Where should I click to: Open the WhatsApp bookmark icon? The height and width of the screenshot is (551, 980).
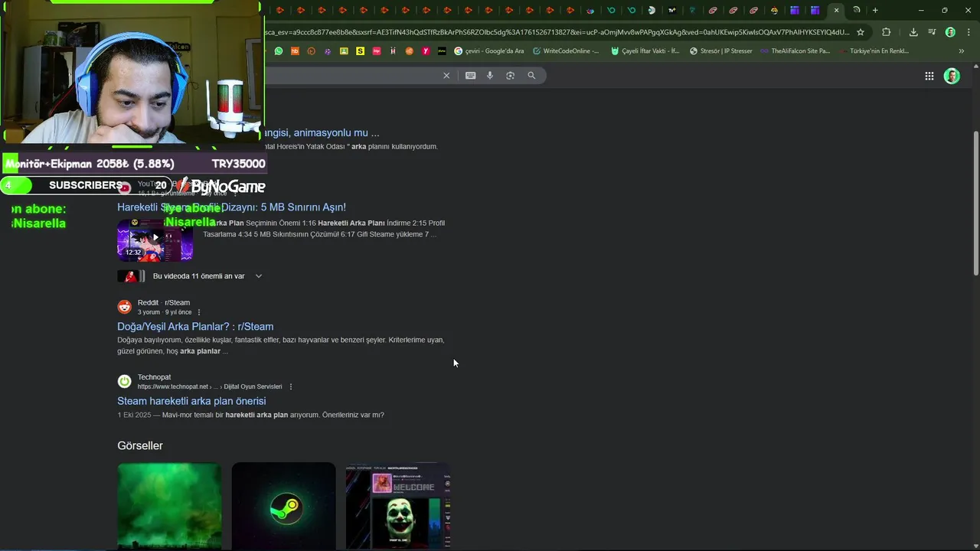(x=279, y=51)
